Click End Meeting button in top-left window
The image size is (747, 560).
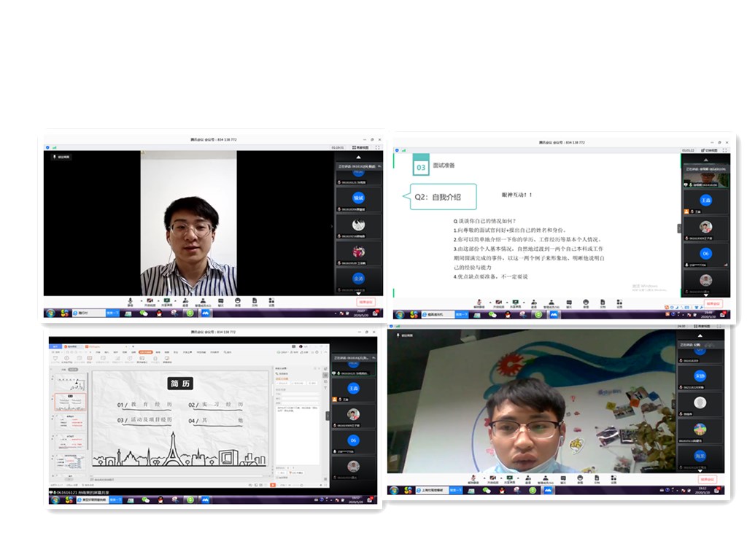click(365, 301)
